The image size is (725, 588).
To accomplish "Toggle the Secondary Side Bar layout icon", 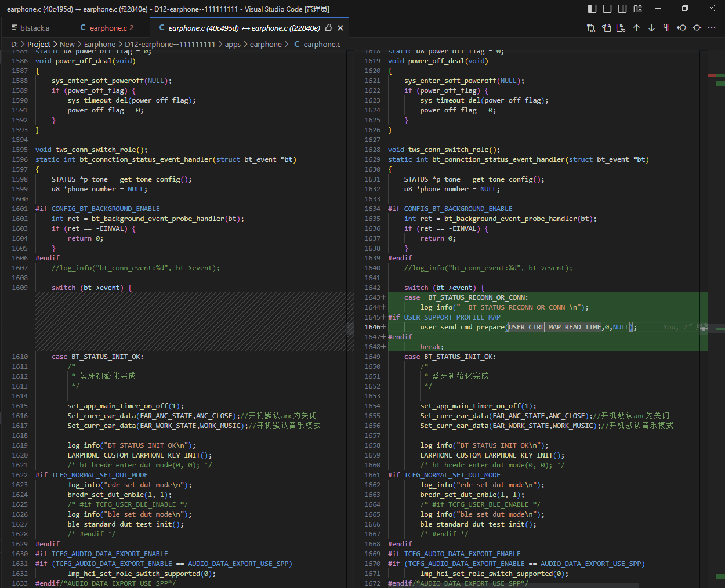I will 622,9.
